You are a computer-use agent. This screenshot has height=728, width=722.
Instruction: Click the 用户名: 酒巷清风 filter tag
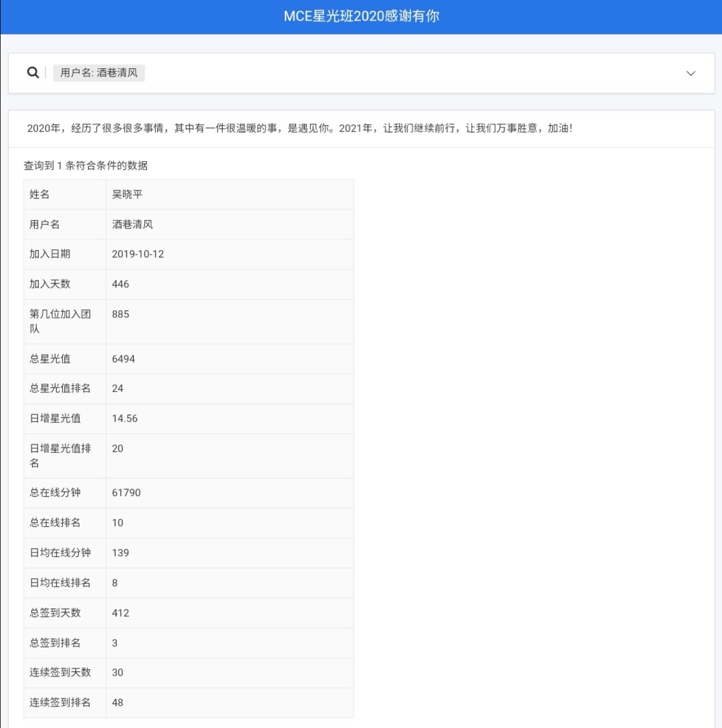[99, 73]
